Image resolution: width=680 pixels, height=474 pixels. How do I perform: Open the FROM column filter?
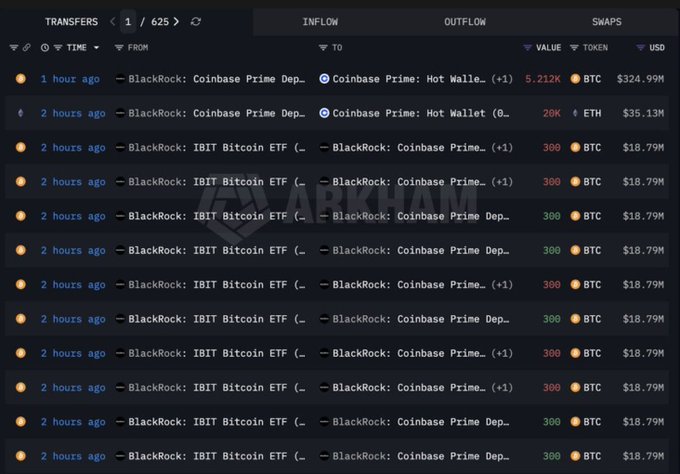pyautogui.click(x=119, y=48)
